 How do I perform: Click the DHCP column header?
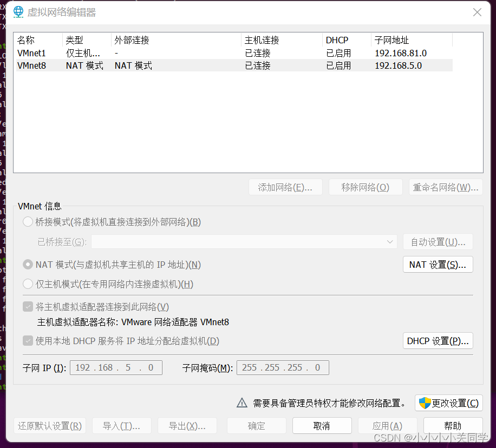(x=347, y=40)
